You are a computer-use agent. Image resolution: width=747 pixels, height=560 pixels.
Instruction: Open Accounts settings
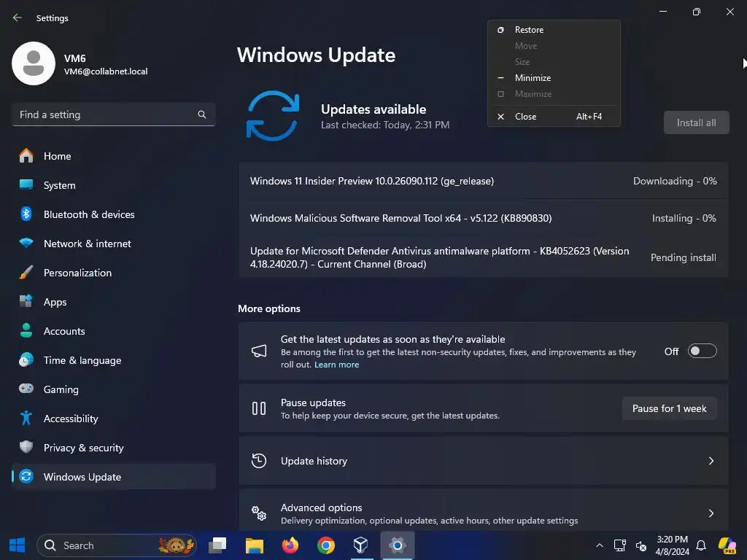pos(113,331)
